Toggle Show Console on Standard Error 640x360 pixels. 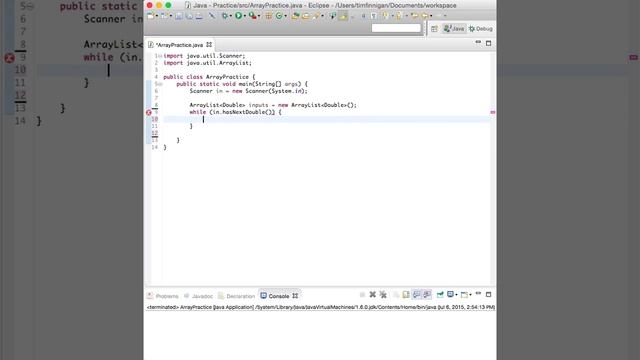click(x=427, y=295)
